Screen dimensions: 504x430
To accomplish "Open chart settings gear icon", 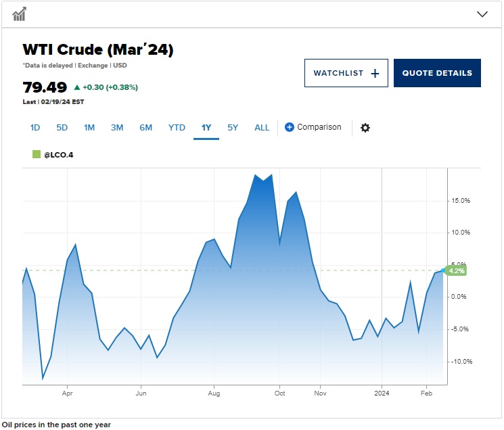I will click(x=365, y=128).
